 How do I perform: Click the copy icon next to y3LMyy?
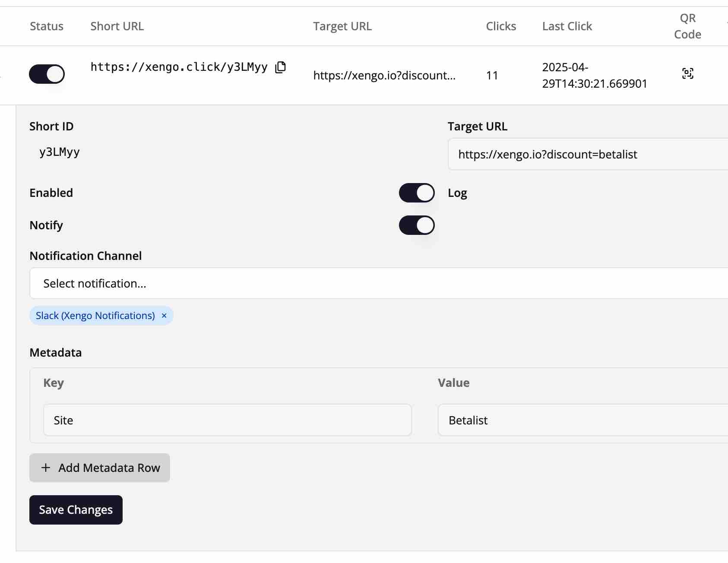(x=280, y=67)
